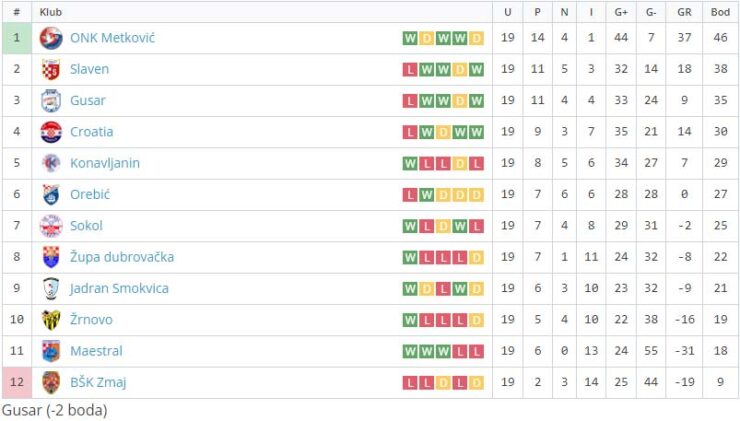The height and width of the screenshot is (421, 740).
Task: Sort table by GR goal difference header
Action: point(684,12)
